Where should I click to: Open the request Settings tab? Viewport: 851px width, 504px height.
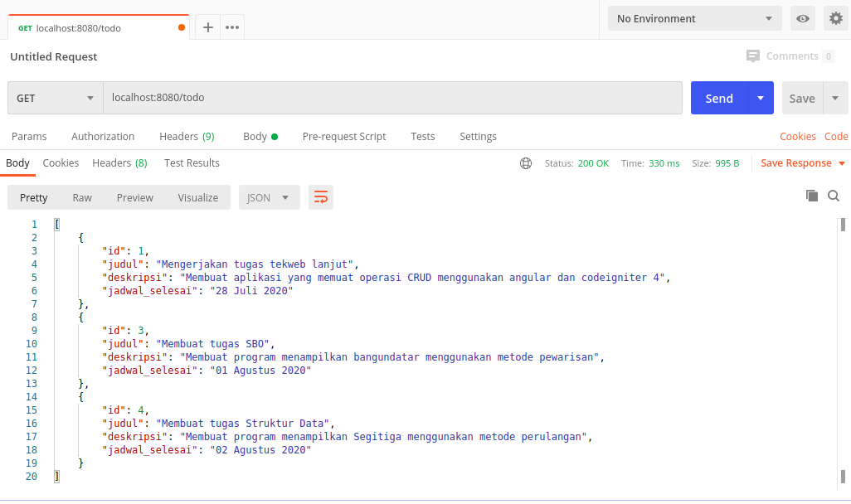(x=478, y=137)
